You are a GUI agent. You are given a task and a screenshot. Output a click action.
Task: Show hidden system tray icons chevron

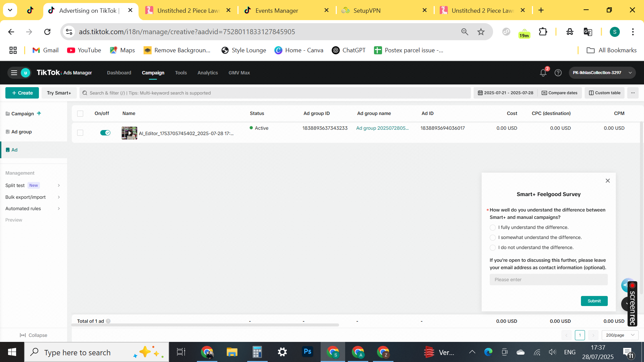472,352
